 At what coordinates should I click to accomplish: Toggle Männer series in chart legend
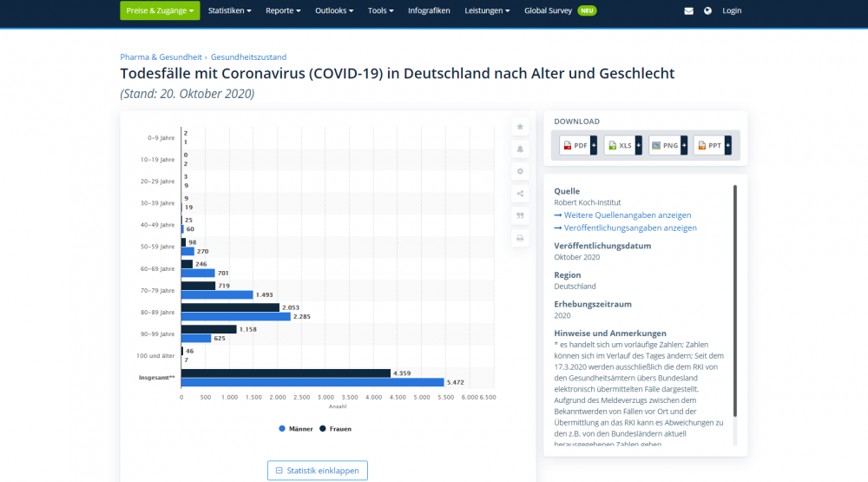(x=295, y=428)
